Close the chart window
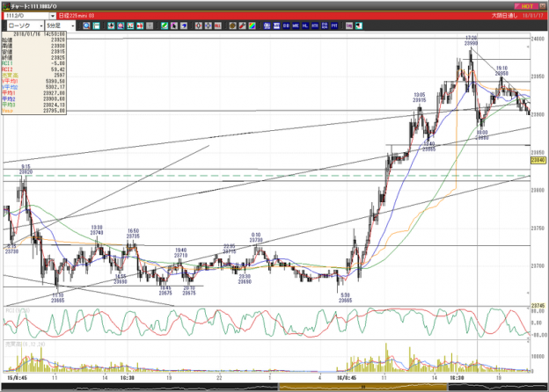The height and width of the screenshot is (392, 549). click(543, 6)
